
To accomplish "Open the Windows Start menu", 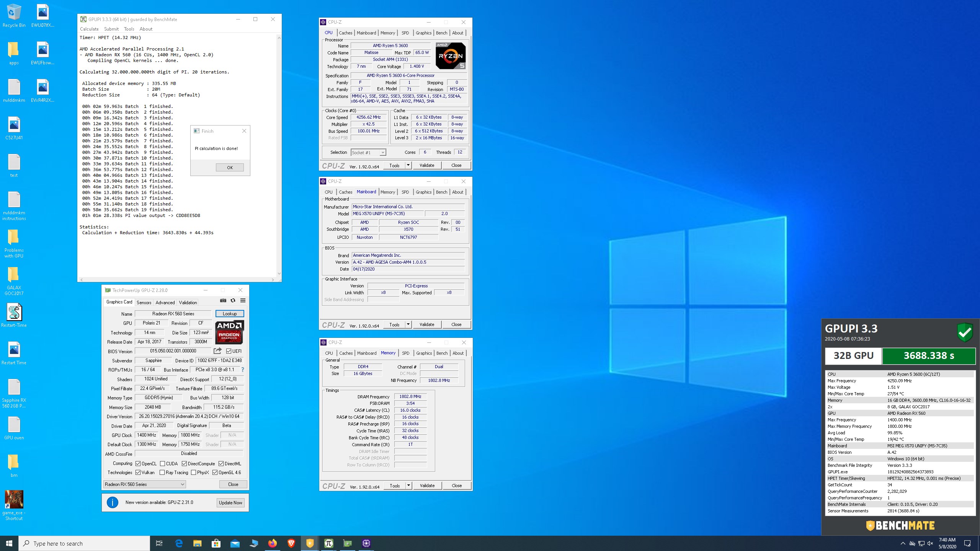I will (9, 543).
